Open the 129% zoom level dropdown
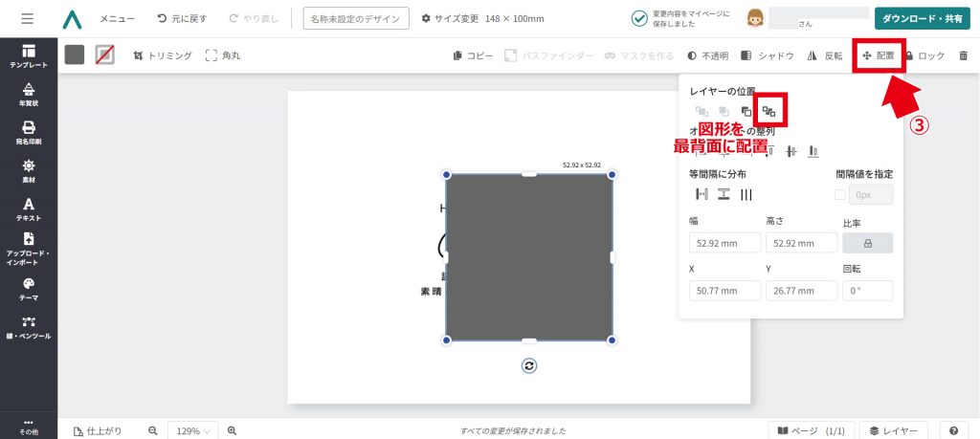980x439 pixels. point(192,431)
